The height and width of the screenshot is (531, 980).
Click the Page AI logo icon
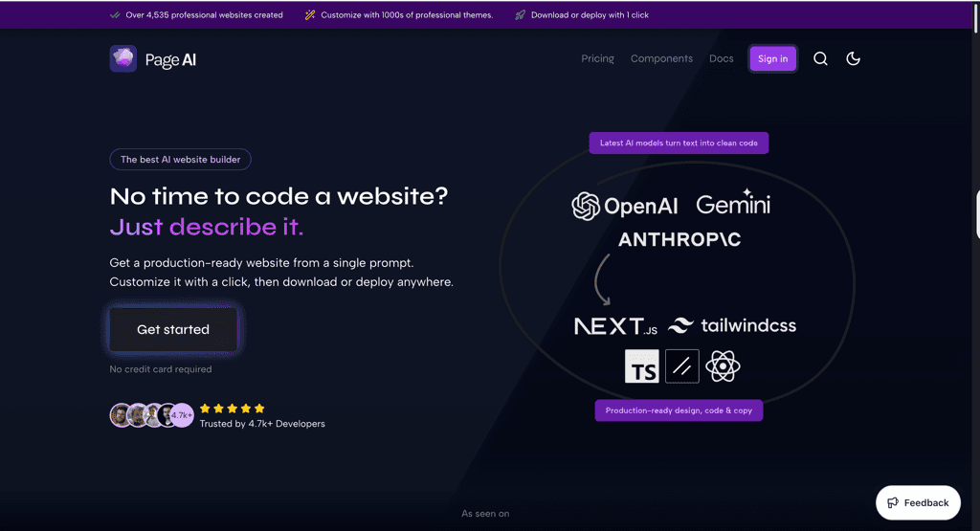click(123, 59)
